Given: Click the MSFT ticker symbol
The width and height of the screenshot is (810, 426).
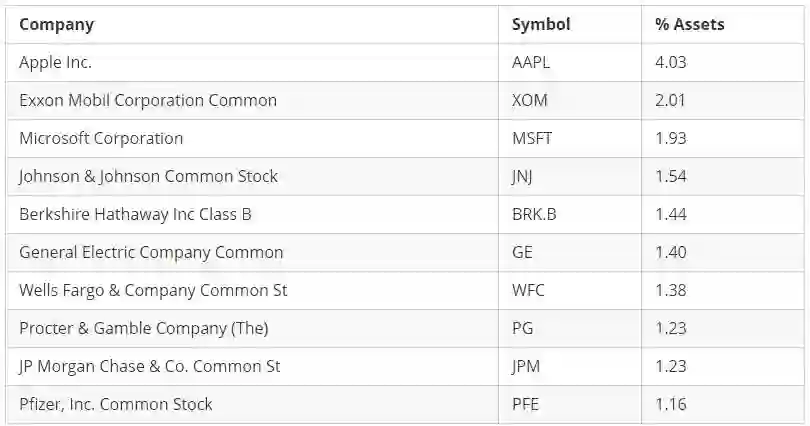Looking at the screenshot, I should tap(531, 138).
